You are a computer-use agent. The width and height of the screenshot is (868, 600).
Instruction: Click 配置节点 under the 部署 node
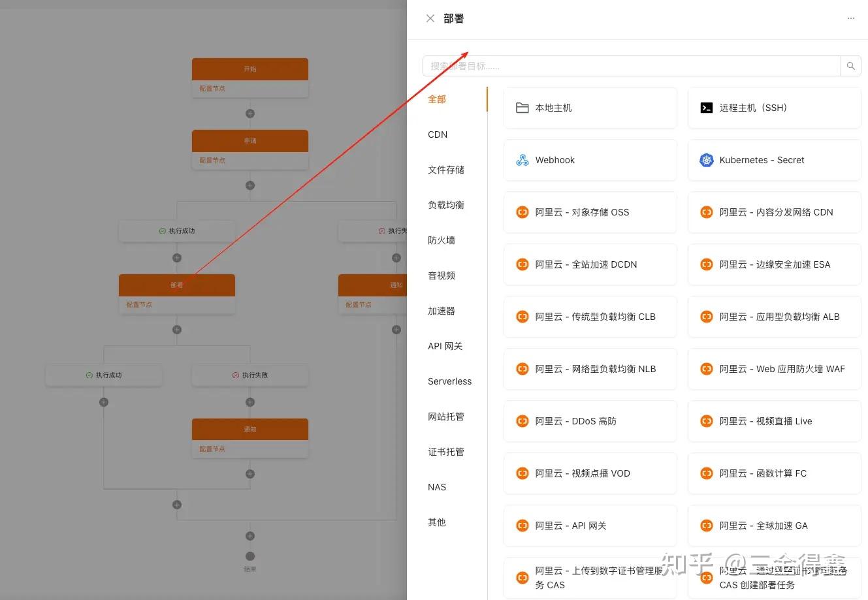tap(138, 304)
